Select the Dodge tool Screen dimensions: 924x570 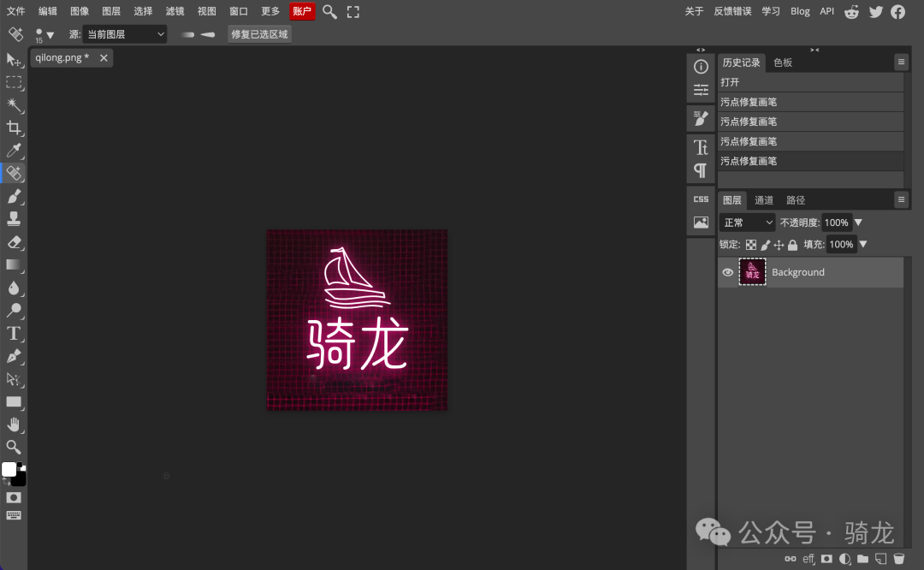coord(14,310)
